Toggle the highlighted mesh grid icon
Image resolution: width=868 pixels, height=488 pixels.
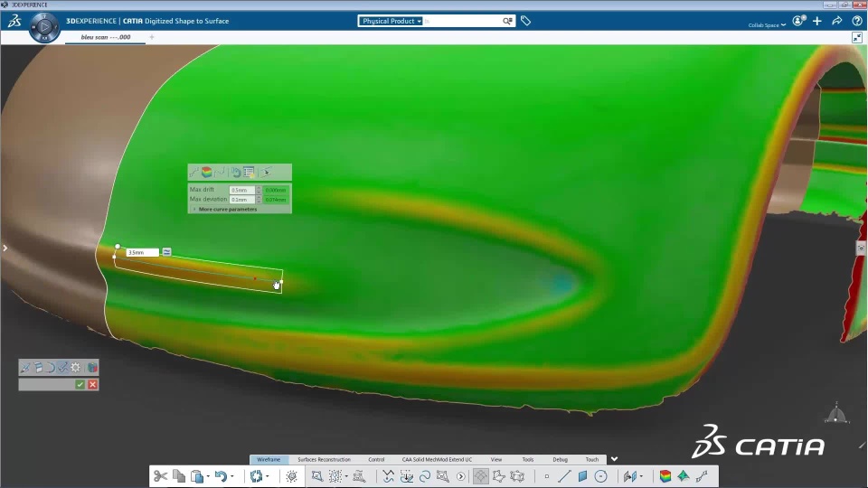point(480,476)
